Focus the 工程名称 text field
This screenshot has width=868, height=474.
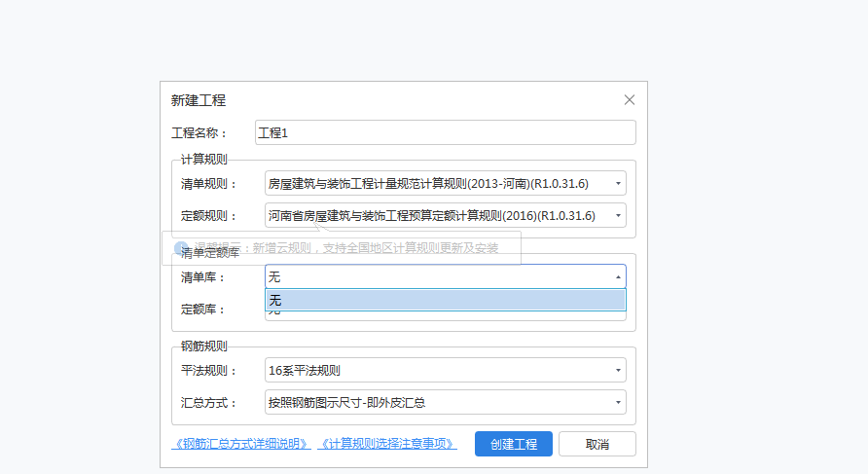tap(445, 132)
